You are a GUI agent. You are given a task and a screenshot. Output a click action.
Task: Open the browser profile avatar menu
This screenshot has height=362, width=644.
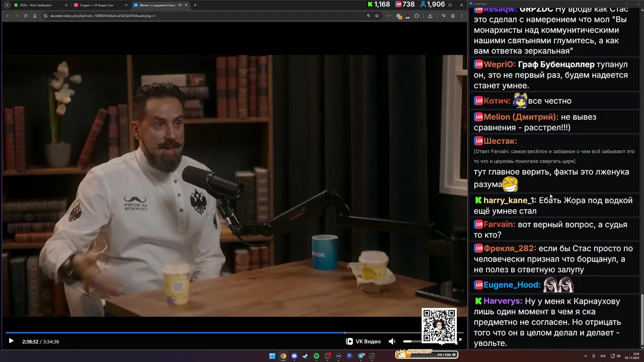pyautogui.click(x=453, y=16)
